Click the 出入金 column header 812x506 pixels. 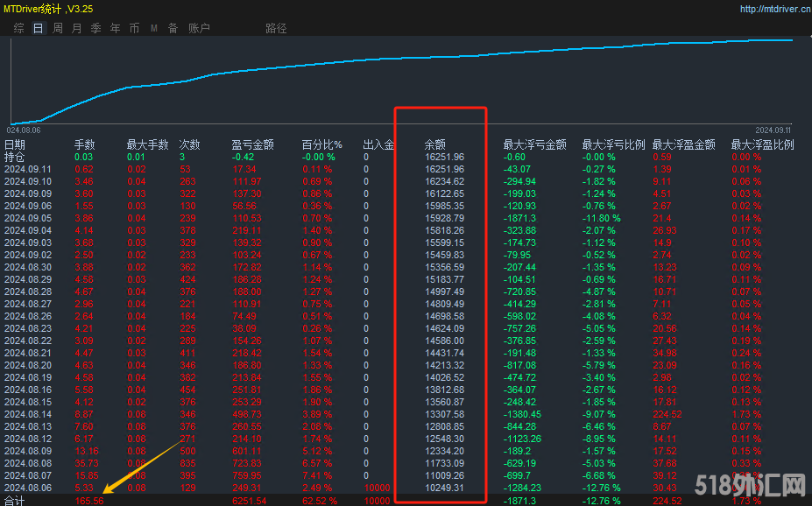378,144
